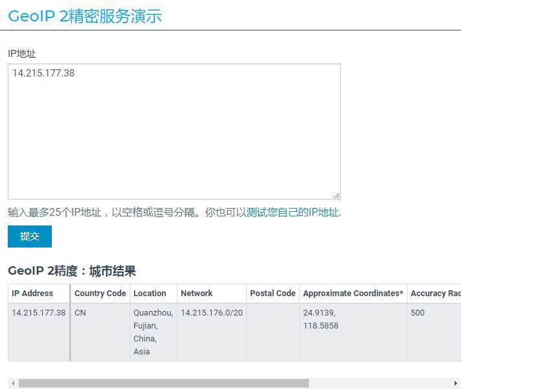Click the Location column header
The image size is (533, 392).
tap(153, 294)
